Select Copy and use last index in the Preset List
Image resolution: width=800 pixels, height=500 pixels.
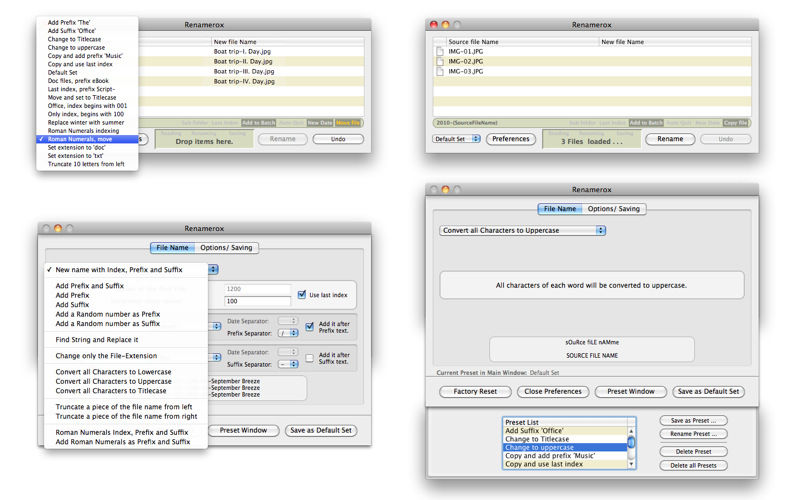565,464
